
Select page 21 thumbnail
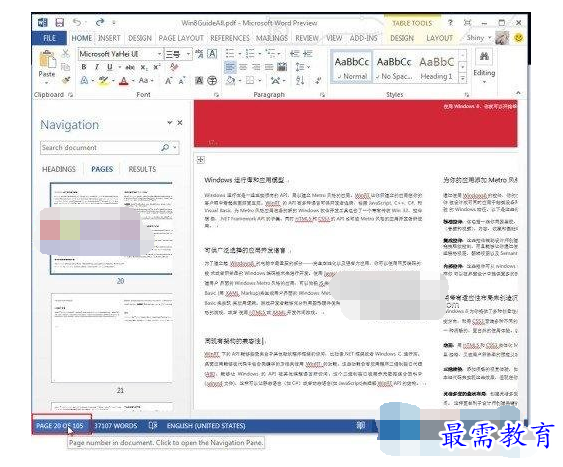point(111,338)
